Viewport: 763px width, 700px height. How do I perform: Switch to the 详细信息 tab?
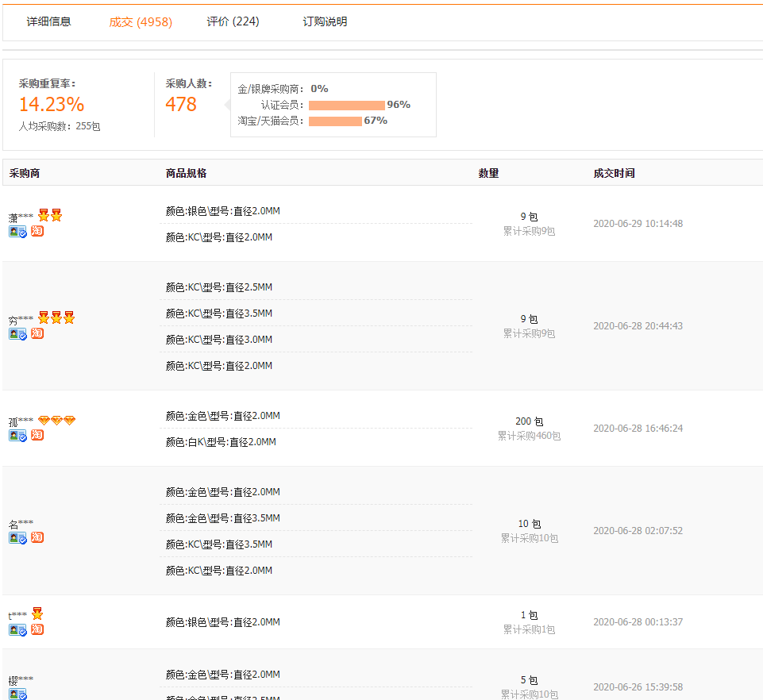(x=49, y=21)
